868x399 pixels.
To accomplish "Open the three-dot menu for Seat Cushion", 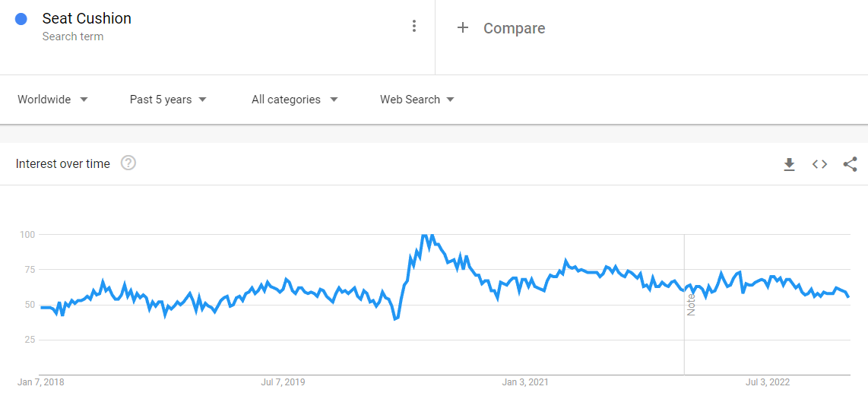I will [413, 26].
